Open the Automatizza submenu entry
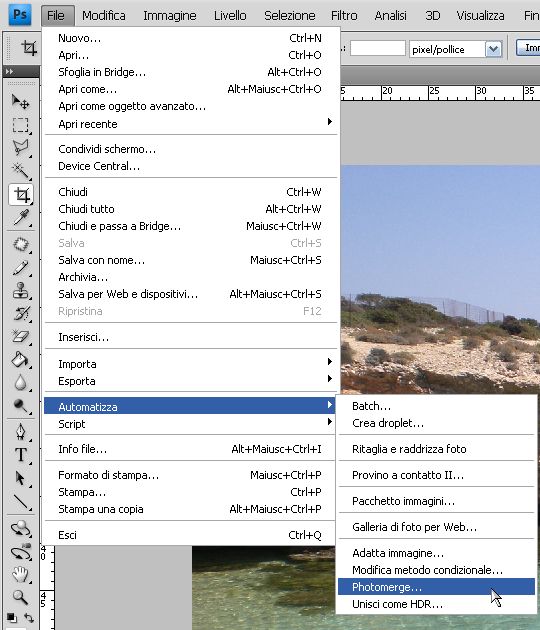Viewport: 540px width, 630px height. point(190,407)
